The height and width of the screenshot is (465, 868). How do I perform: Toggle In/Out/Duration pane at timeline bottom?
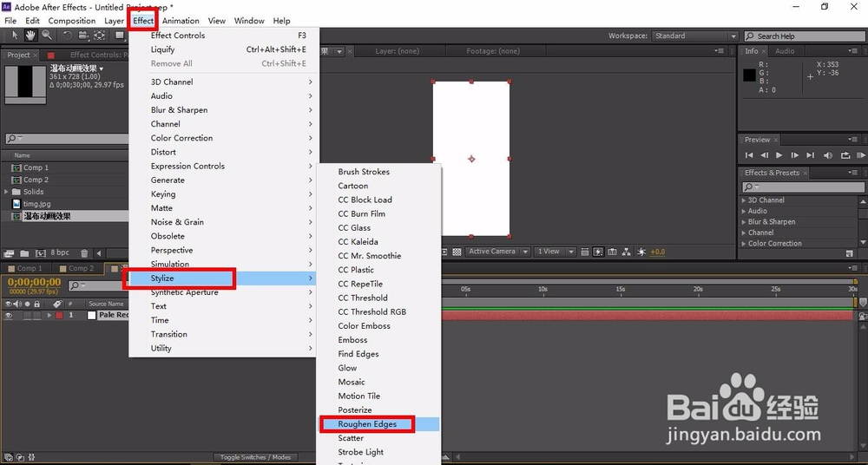coord(31,457)
